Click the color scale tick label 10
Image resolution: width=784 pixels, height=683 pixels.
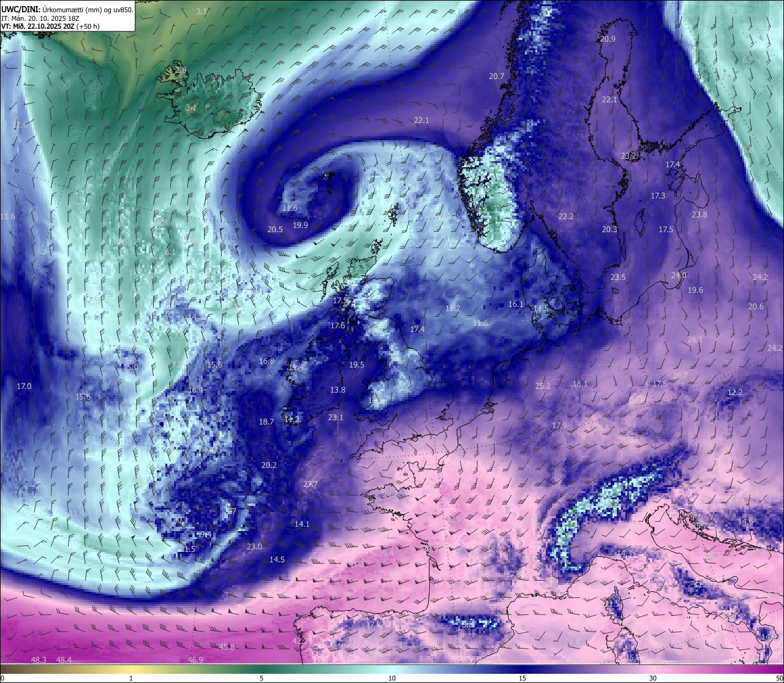[392, 678]
